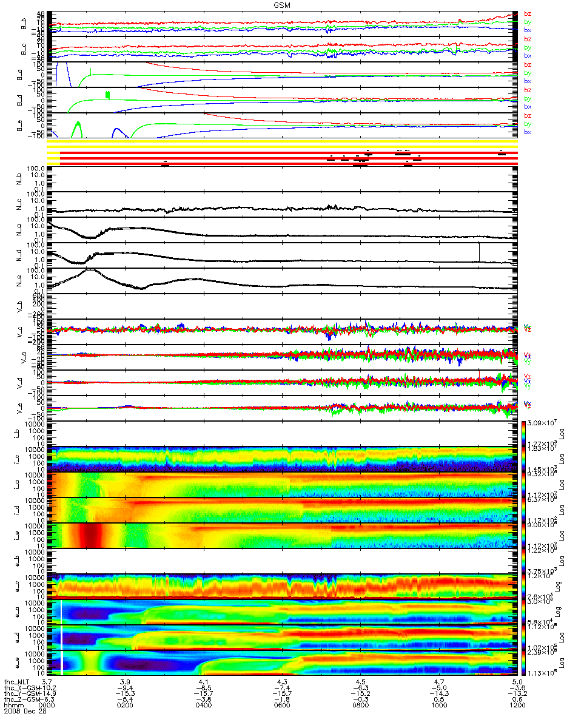Viewport: 564px width, 728px height.
Task: Click the 1.13×10^5 color scale minimum
Action: [x=542, y=673]
